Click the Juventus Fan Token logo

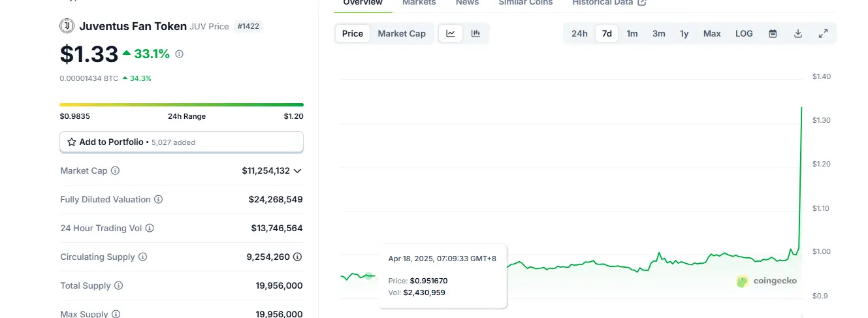click(x=67, y=26)
